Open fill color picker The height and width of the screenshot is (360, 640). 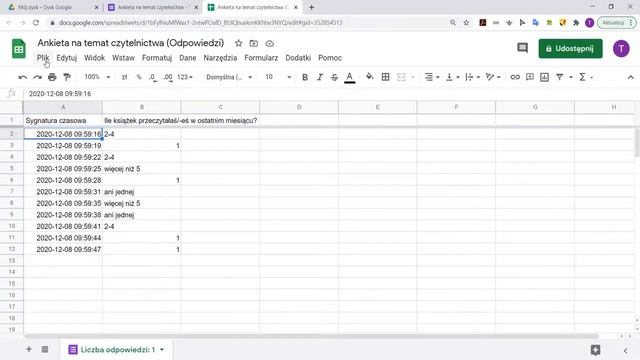tap(369, 77)
